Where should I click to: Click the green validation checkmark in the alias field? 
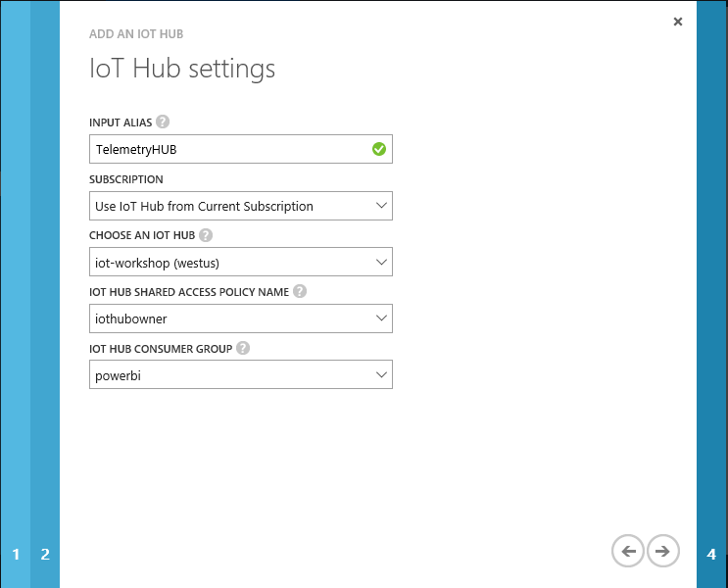tap(378, 150)
